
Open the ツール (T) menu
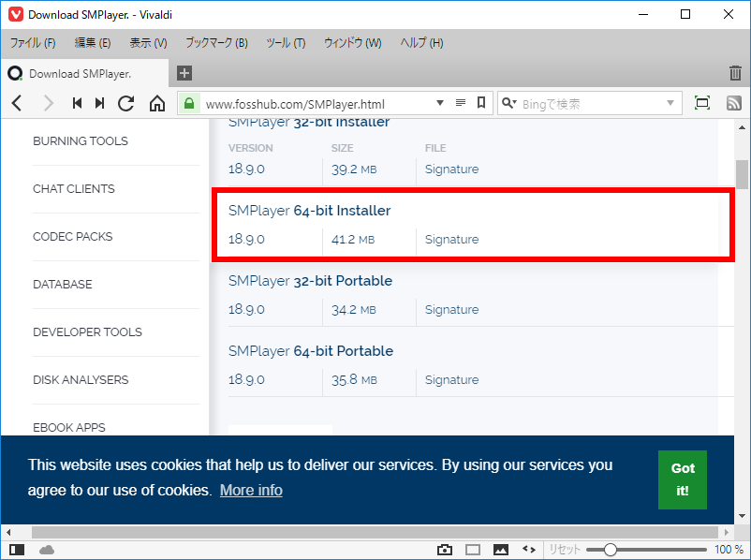click(286, 43)
